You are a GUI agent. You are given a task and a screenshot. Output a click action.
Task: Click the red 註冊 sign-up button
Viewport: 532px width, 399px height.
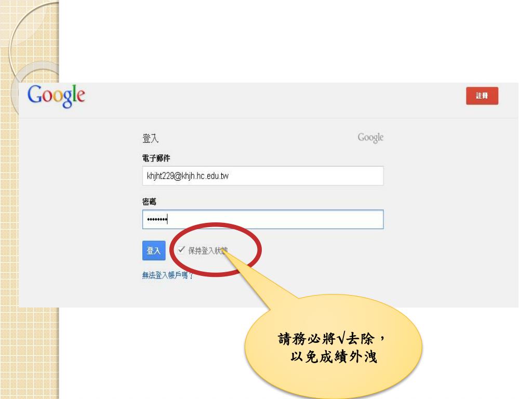point(482,96)
